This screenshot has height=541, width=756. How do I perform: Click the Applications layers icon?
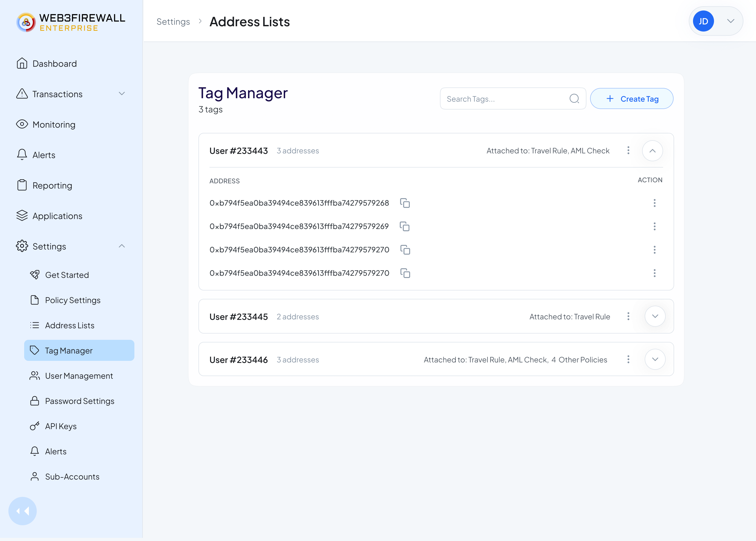click(x=22, y=216)
